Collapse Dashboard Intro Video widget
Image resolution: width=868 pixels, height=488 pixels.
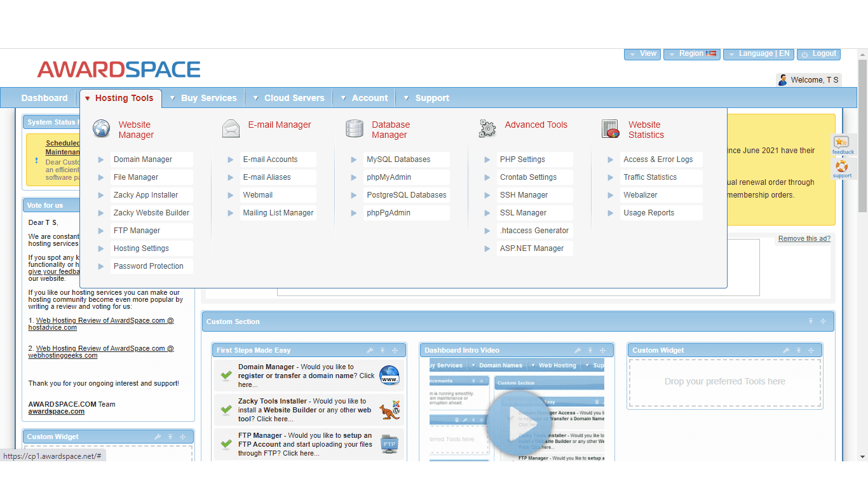coord(590,351)
